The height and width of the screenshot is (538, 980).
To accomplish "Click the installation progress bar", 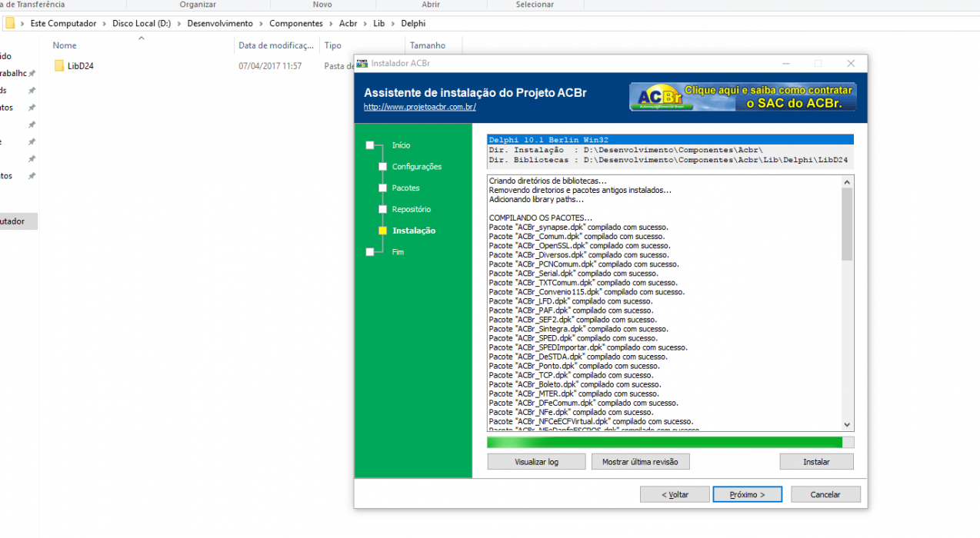I will point(670,443).
